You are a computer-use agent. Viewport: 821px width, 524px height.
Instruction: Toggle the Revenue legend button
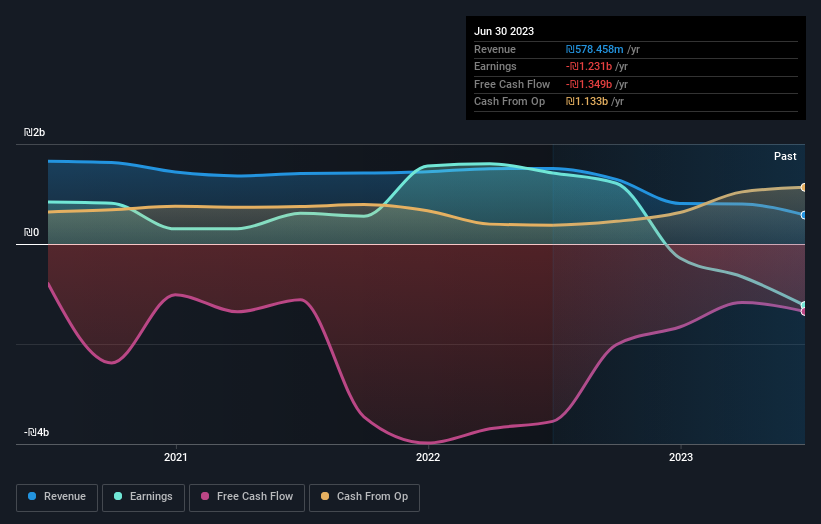coord(57,497)
